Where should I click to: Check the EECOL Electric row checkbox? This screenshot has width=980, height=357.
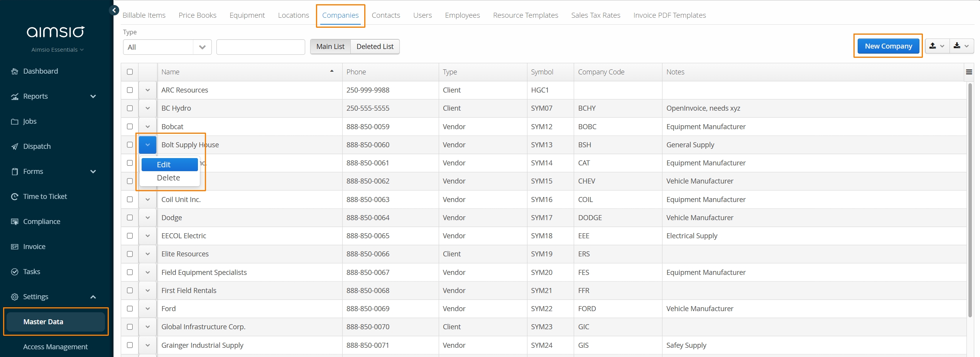(x=130, y=236)
